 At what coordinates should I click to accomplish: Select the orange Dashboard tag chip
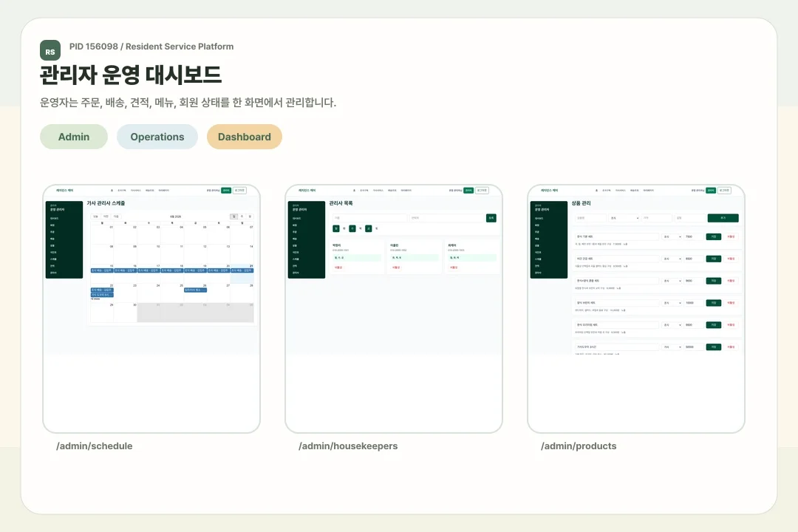[245, 137]
